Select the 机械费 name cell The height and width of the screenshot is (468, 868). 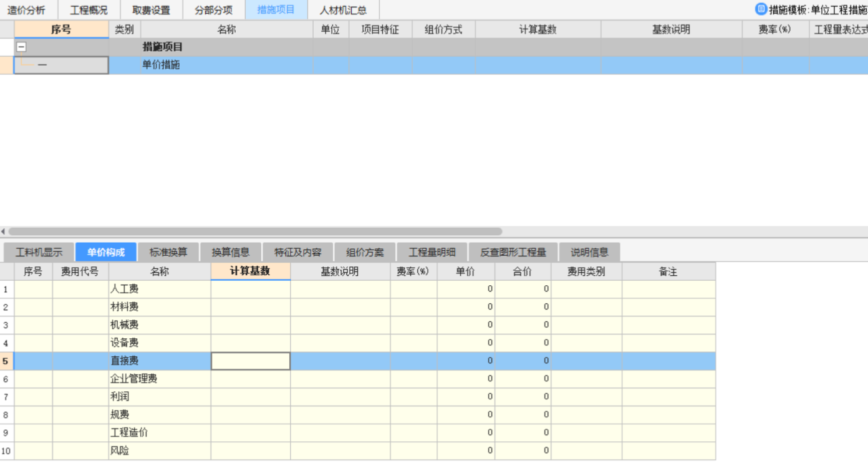(x=160, y=325)
